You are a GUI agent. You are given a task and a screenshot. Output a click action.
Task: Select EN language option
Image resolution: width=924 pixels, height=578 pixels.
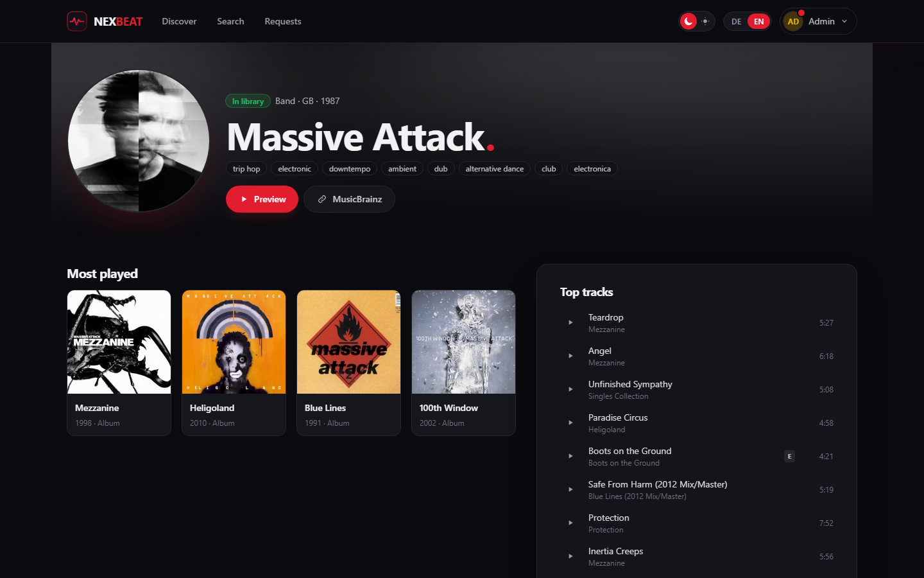pyautogui.click(x=758, y=21)
